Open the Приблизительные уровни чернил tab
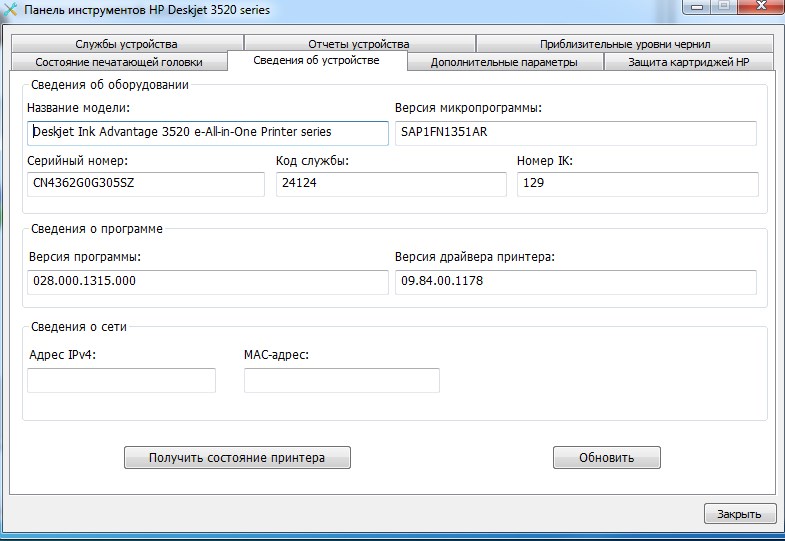The image size is (785, 541). pyautogui.click(x=624, y=44)
